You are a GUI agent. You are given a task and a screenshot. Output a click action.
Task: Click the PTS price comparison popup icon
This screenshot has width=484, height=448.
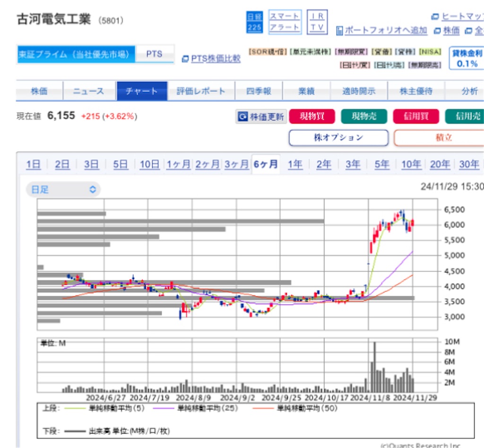point(185,59)
